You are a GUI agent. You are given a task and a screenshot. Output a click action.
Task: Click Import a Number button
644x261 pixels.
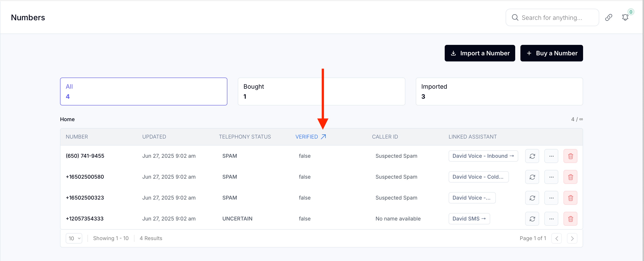pos(480,53)
